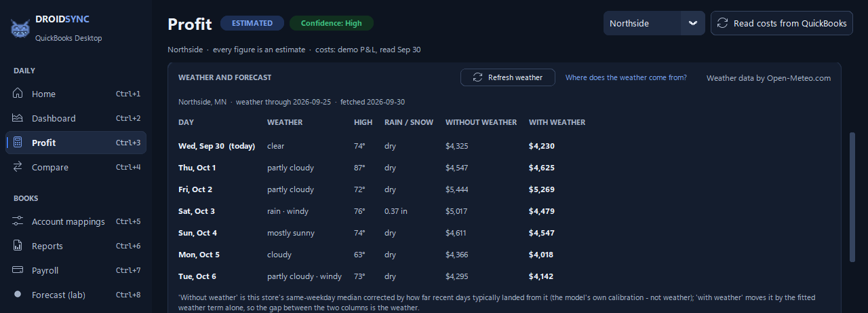Screen dimensions: 868x313
Task: Click the $4,230 with-weather value
Action: (x=542, y=146)
